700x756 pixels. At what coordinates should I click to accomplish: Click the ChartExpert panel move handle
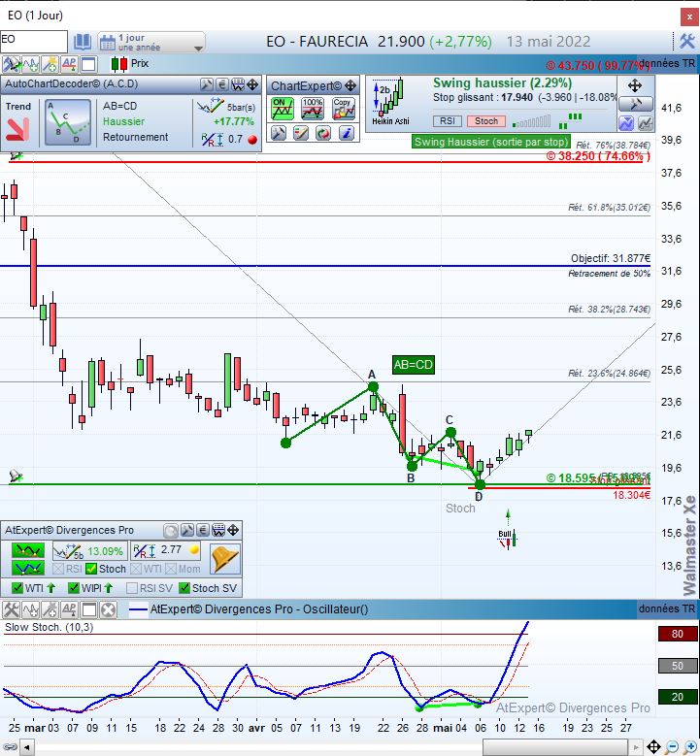pos(350,86)
